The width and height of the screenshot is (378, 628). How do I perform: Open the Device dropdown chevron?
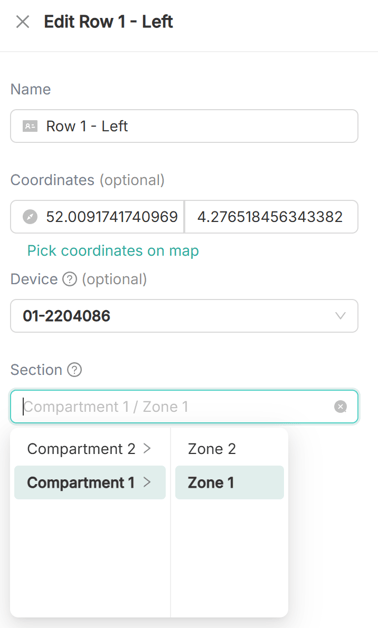coord(340,316)
